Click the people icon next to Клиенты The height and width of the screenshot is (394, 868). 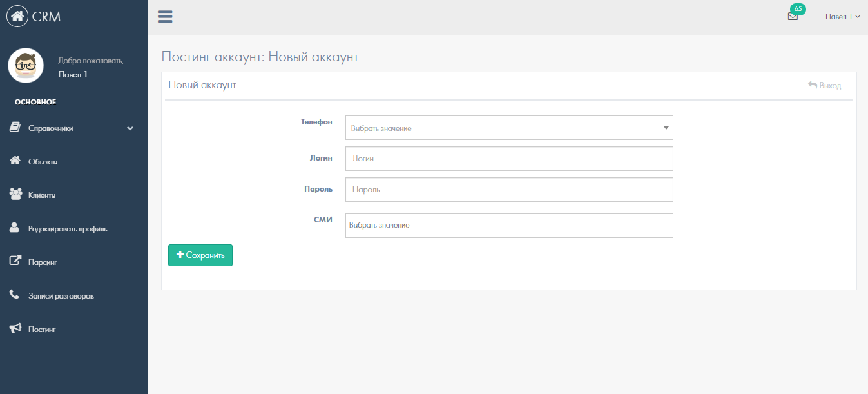point(15,194)
